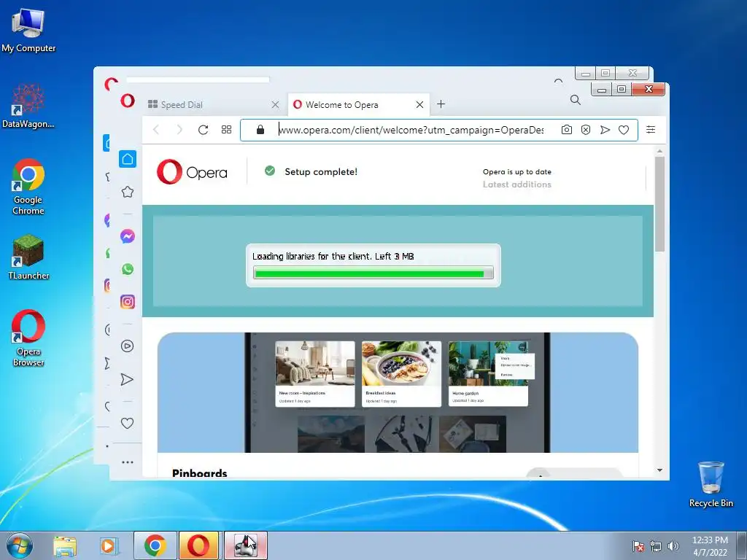
Task: Click the address bar URL field
Action: pyautogui.click(x=411, y=130)
